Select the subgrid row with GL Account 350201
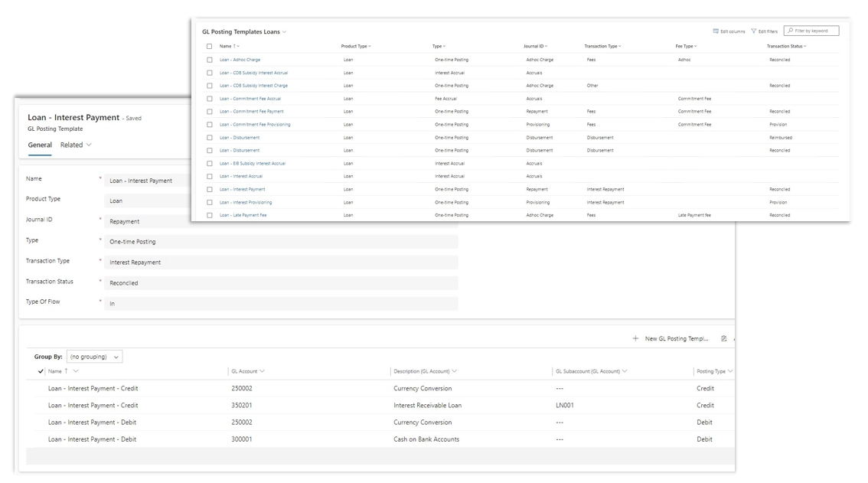 (380, 406)
